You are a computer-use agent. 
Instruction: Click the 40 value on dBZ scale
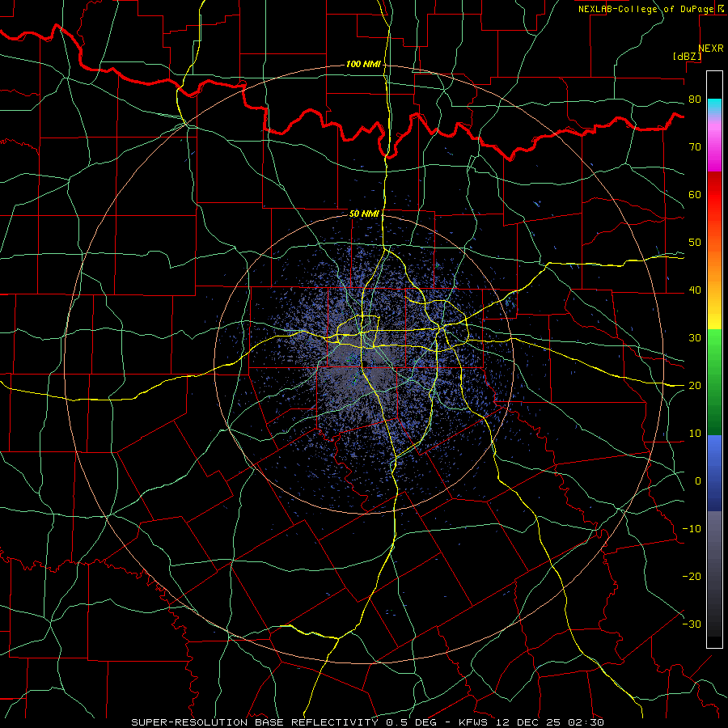[695, 290]
